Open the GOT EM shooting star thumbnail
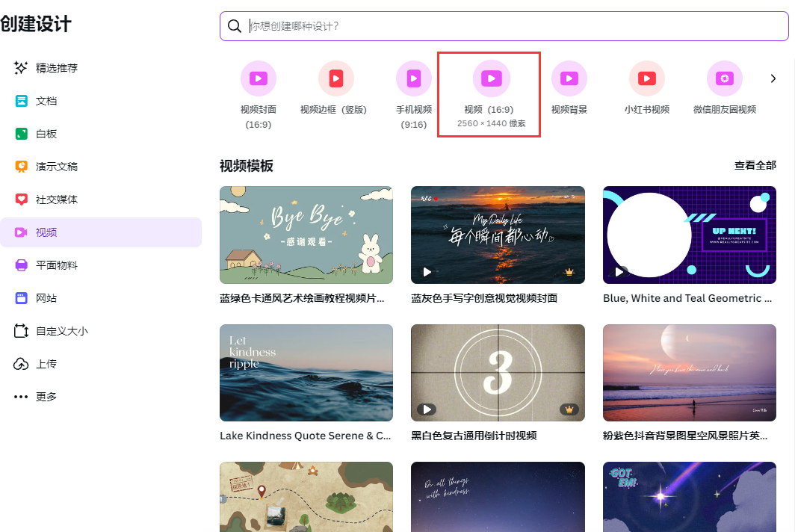Image resolution: width=795 pixels, height=532 pixels. pyautogui.click(x=690, y=496)
